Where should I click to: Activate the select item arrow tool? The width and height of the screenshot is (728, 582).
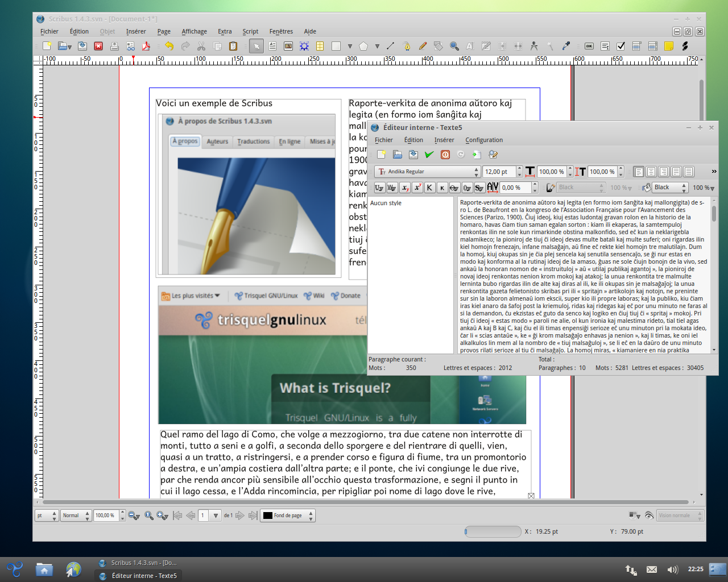pyautogui.click(x=257, y=46)
